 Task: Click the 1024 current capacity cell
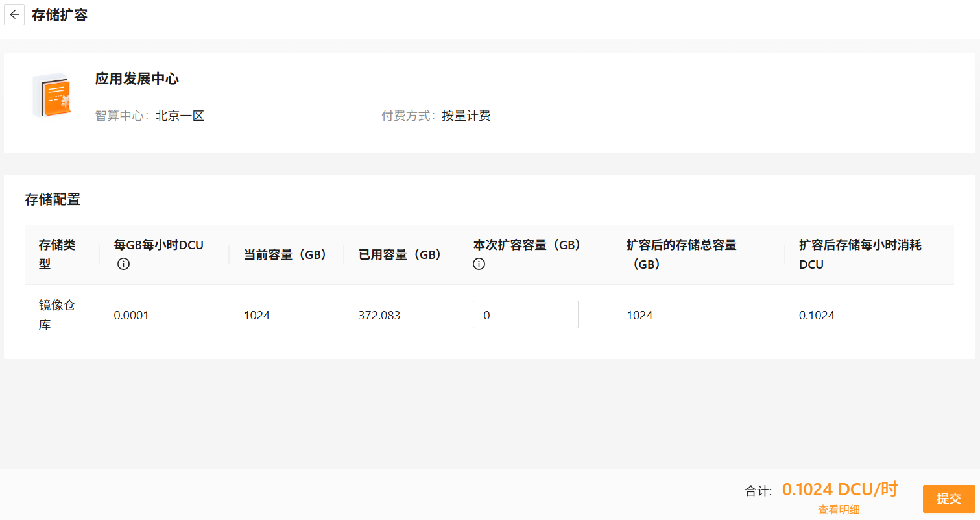tap(257, 316)
